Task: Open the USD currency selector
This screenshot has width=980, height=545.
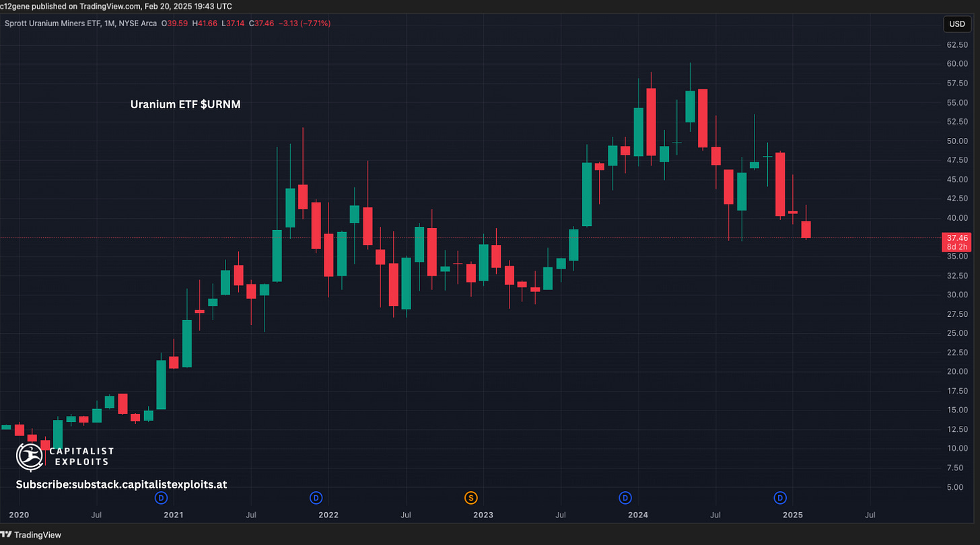Action: coord(956,24)
